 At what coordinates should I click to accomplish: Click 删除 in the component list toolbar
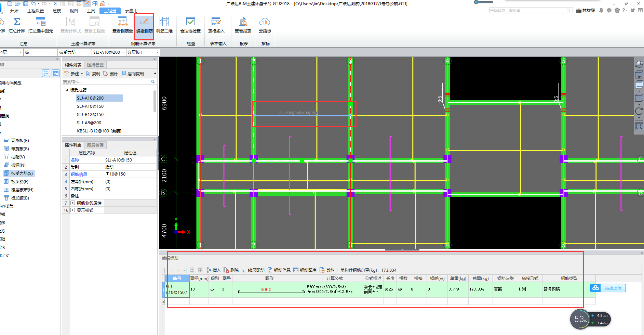pos(111,74)
